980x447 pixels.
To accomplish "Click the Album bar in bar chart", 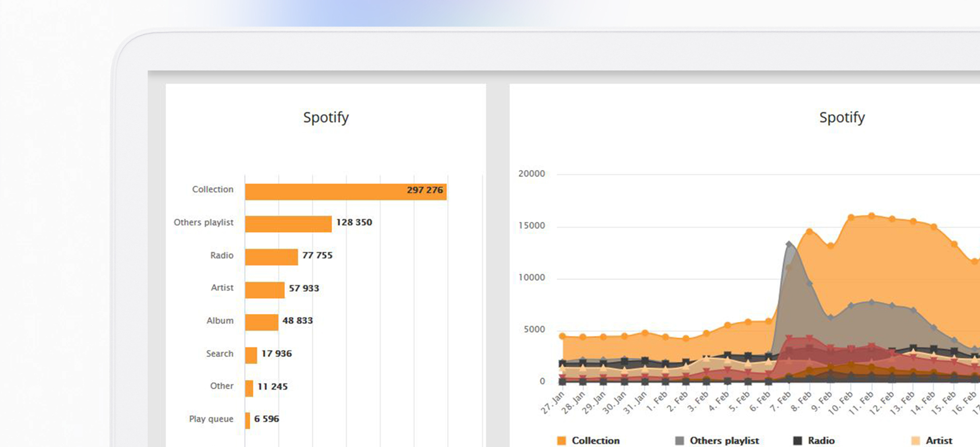I will coord(262,322).
